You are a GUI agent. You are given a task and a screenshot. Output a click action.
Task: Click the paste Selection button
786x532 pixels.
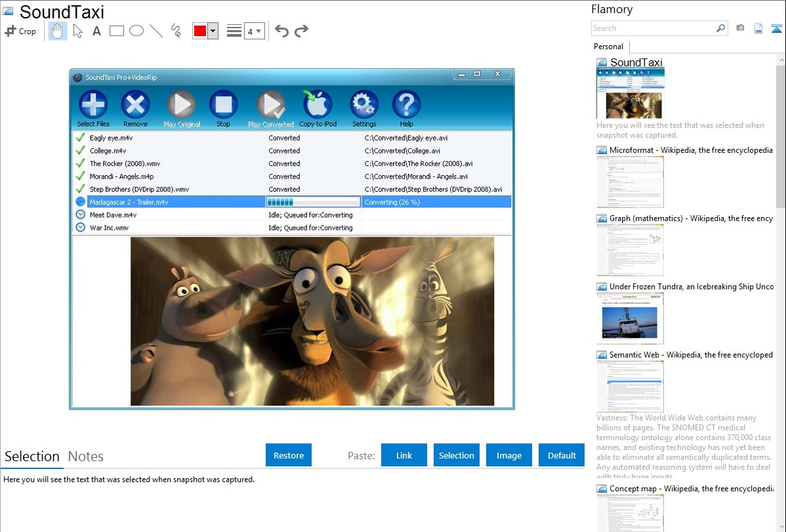456,455
